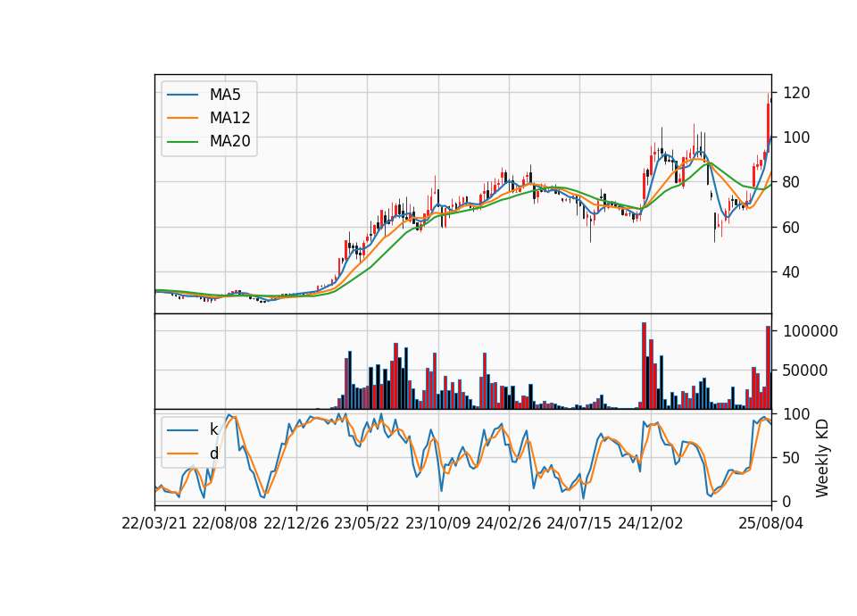Click the 50 tick on Weekly KD axis
Screen dimensions: 857x616
pyautogui.click(x=792, y=457)
